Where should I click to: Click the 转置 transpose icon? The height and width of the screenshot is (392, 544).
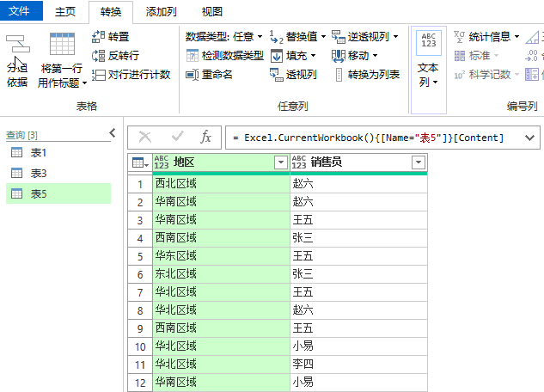point(98,36)
